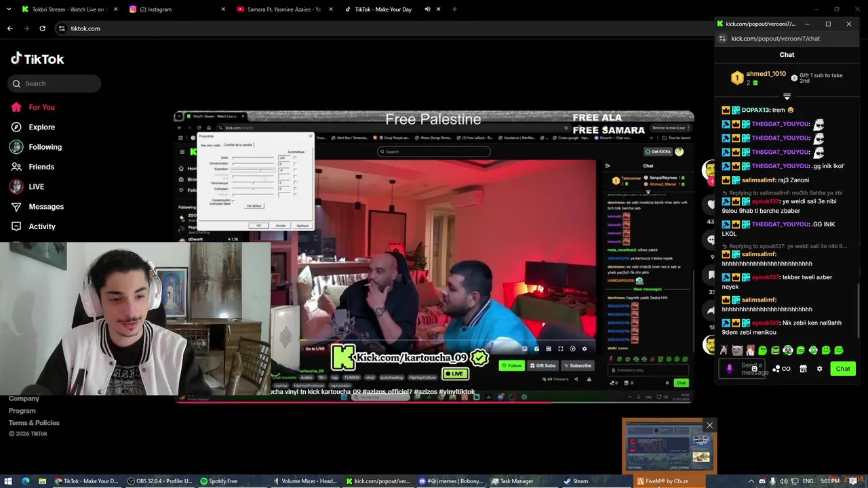Expand the gift leaderboard chevron in chat
The image size is (868, 488).
[787, 96]
